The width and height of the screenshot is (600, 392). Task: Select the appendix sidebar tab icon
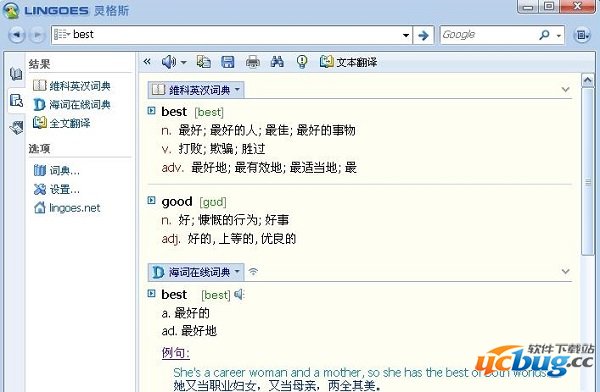(x=16, y=127)
